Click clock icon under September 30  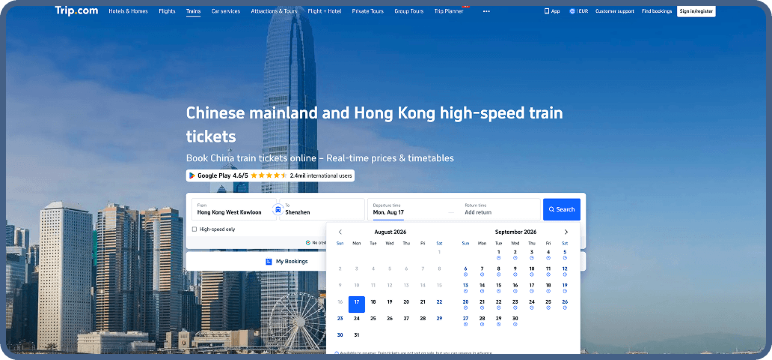[x=515, y=324]
